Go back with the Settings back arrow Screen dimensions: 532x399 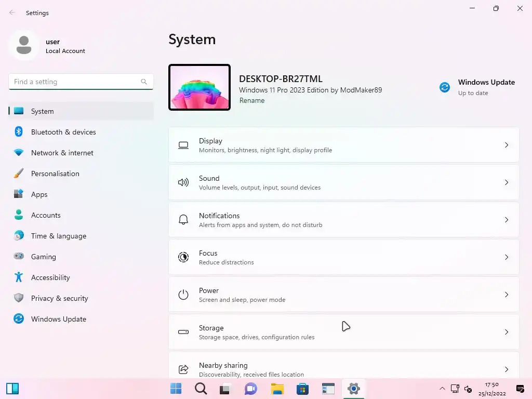(12, 12)
